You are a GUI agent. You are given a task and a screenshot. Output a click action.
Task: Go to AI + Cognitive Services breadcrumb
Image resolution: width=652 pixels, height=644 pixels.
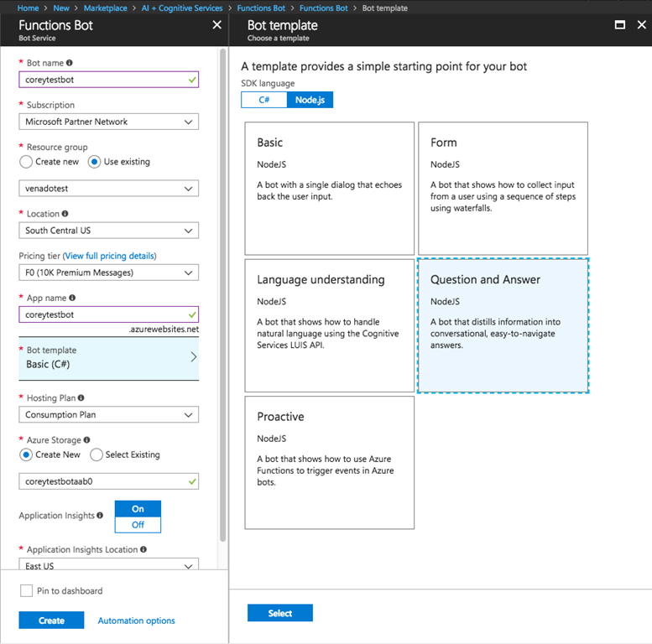(182, 8)
